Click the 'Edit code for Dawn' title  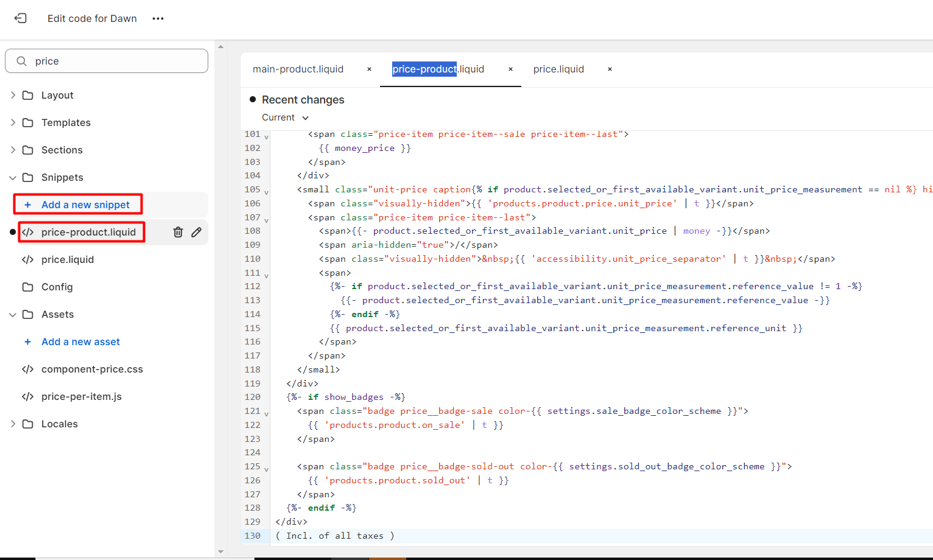pos(92,18)
